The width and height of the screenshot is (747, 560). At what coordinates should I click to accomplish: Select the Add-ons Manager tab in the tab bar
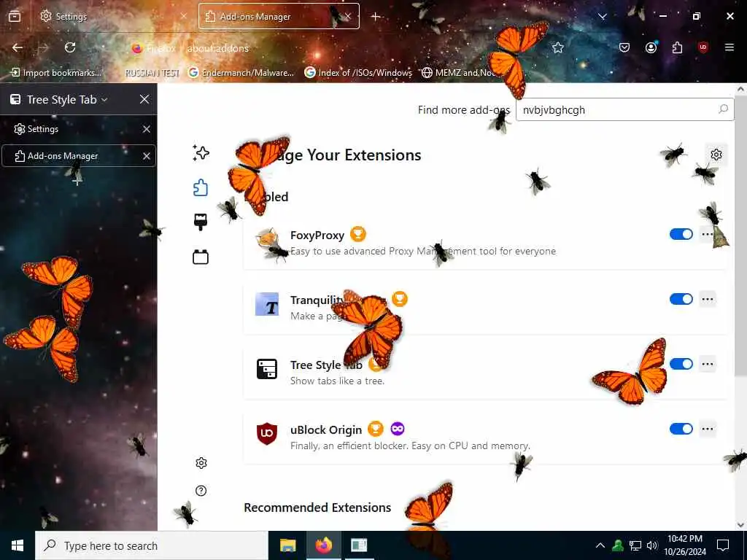279,17
